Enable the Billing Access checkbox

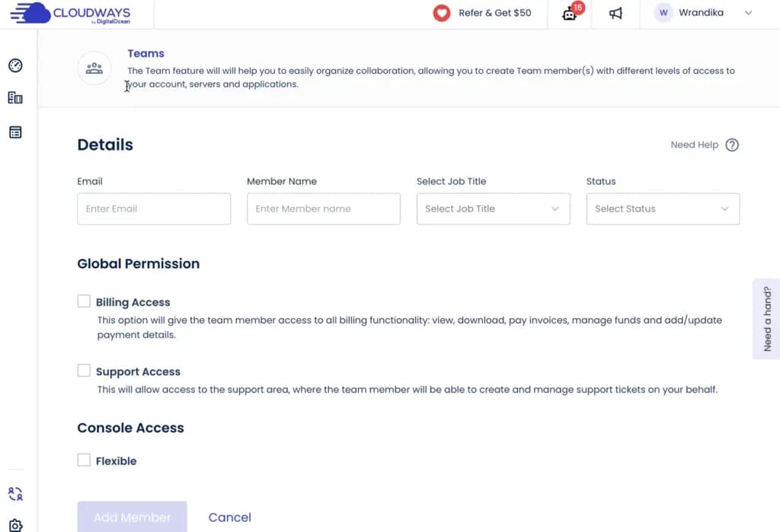coord(84,301)
